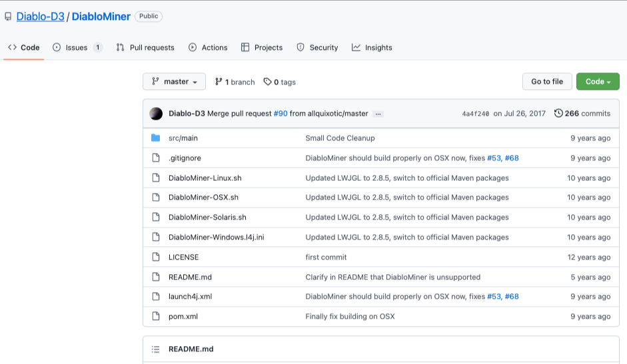Open commit hash 4a4f240
The width and height of the screenshot is (627, 364).
pyautogui.click(x=476, y=114)
